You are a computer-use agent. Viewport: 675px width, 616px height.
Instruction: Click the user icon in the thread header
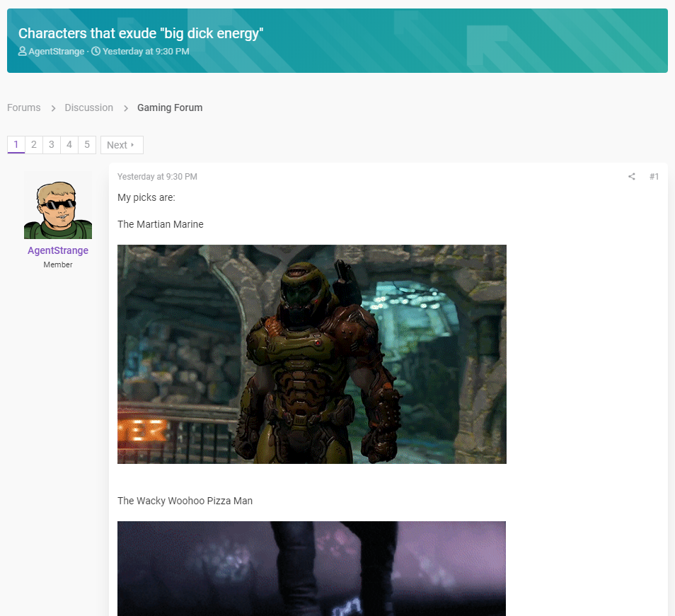[x=23, y=51]
